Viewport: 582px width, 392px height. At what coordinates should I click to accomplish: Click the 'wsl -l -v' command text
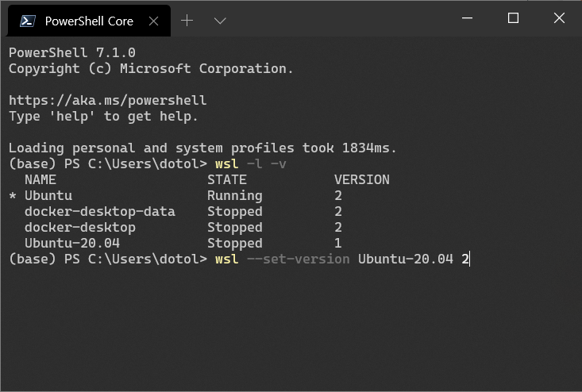[251, 164]
